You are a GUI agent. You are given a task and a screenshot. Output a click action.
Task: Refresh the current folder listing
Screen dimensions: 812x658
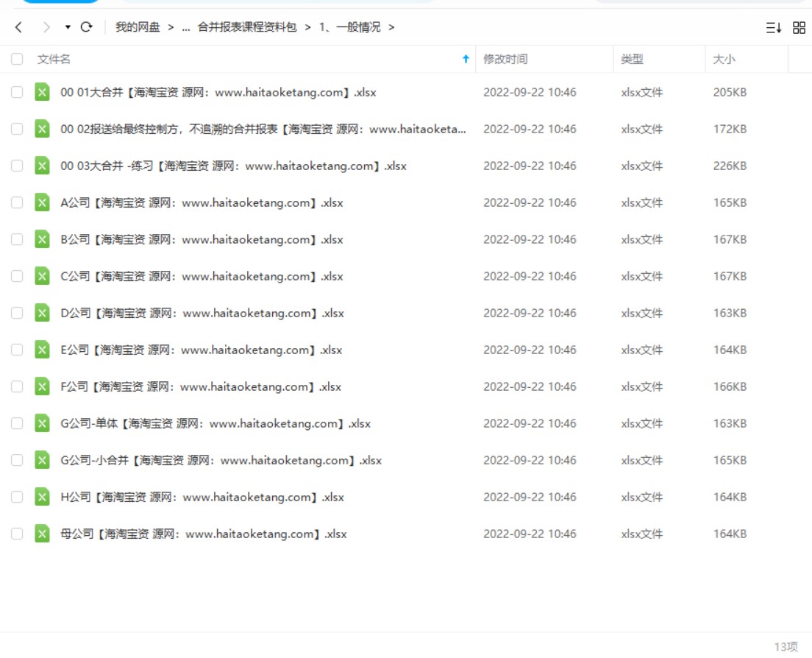[87, 27]
